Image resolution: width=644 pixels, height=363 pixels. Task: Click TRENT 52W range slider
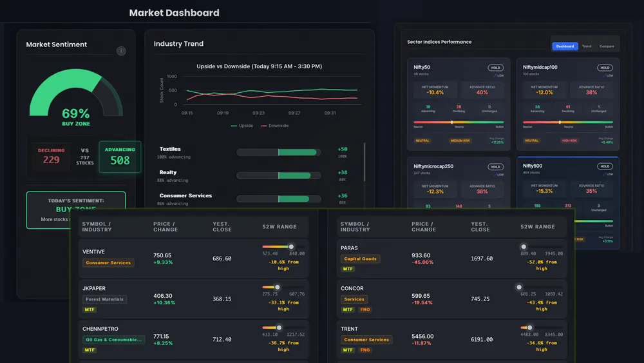coord(542,328)
